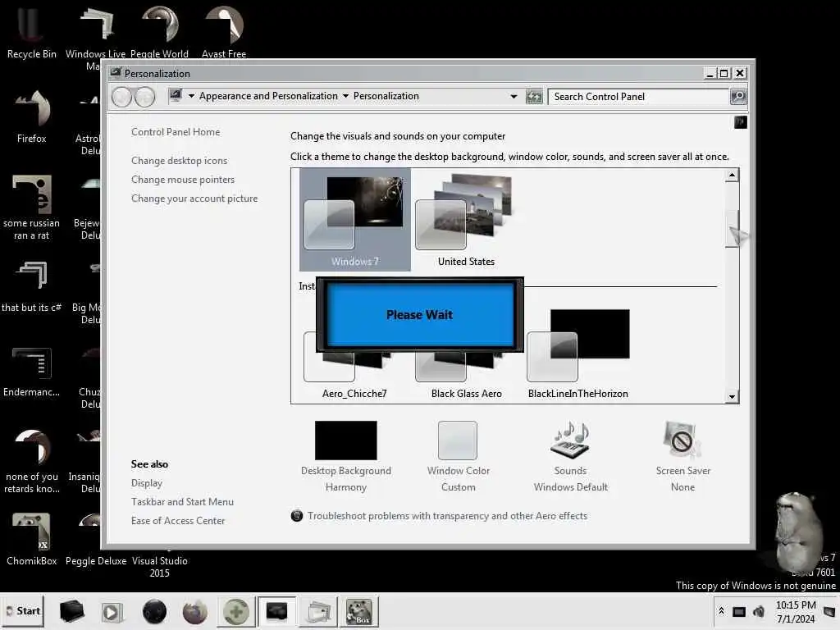The width and height of the screenshot is (840, 630).
Task: Click the Search Control Panel field
Action: [638, 97]
